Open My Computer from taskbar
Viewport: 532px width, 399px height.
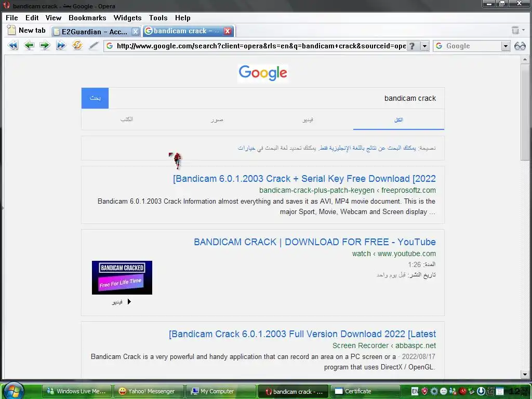221,391
